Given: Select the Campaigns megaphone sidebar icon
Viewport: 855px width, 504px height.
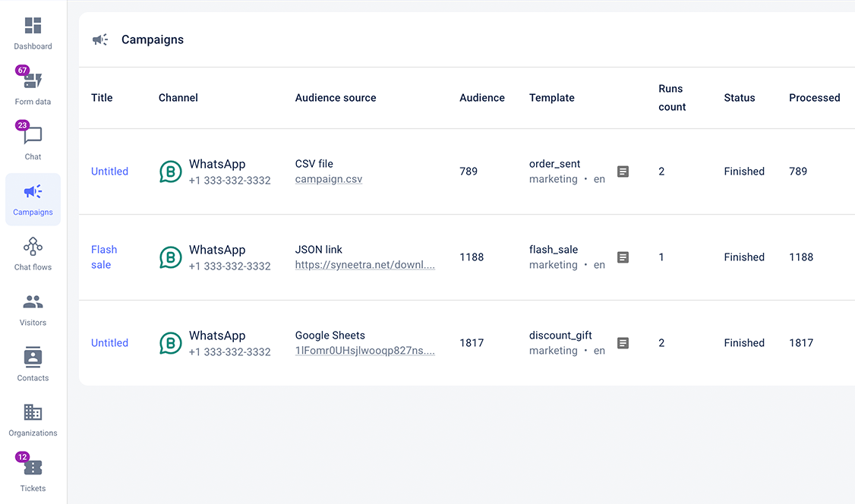Looking at the screenshot, I should coord(33,192).
